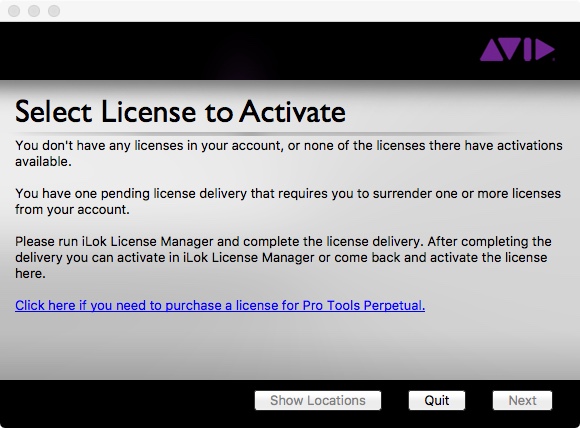
Task: Minimize the window with the middle title-bar button
Action: (x=34, y=11)
